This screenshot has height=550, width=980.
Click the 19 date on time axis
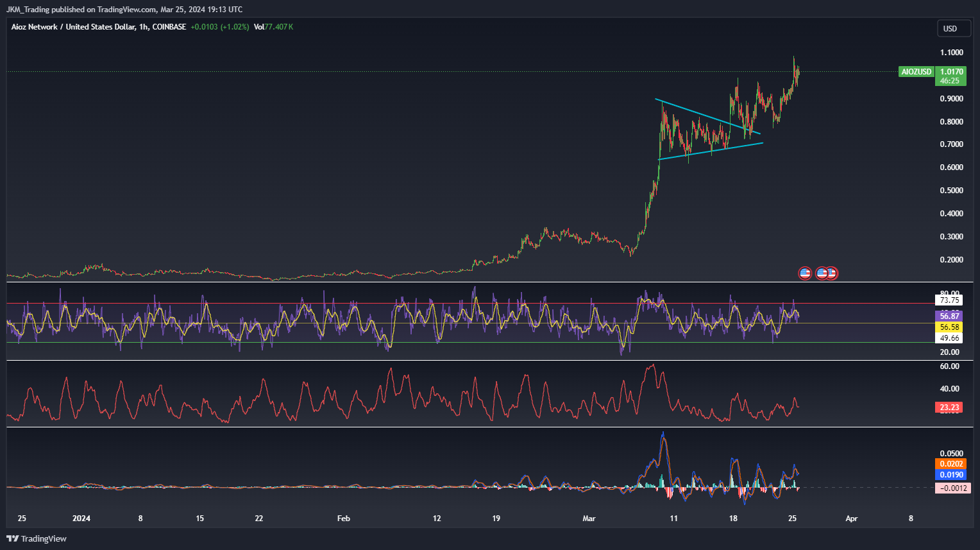point(496,519)
